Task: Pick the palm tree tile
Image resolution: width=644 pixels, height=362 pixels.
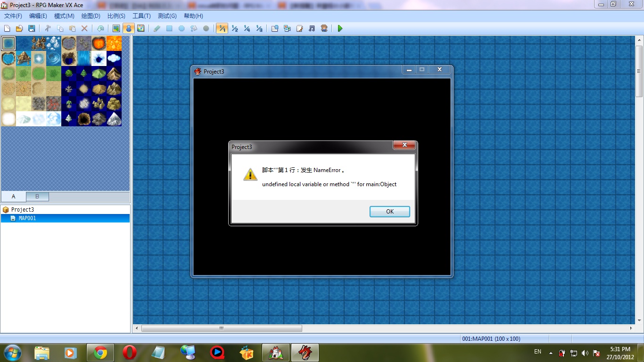Action: click(x=69, y=104)
